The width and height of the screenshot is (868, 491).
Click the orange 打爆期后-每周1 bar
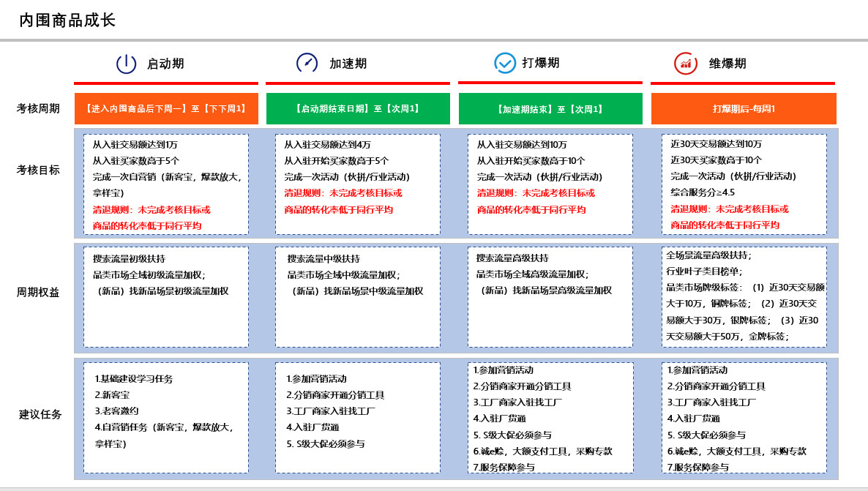pyautogui.click(x=744, y=108)
